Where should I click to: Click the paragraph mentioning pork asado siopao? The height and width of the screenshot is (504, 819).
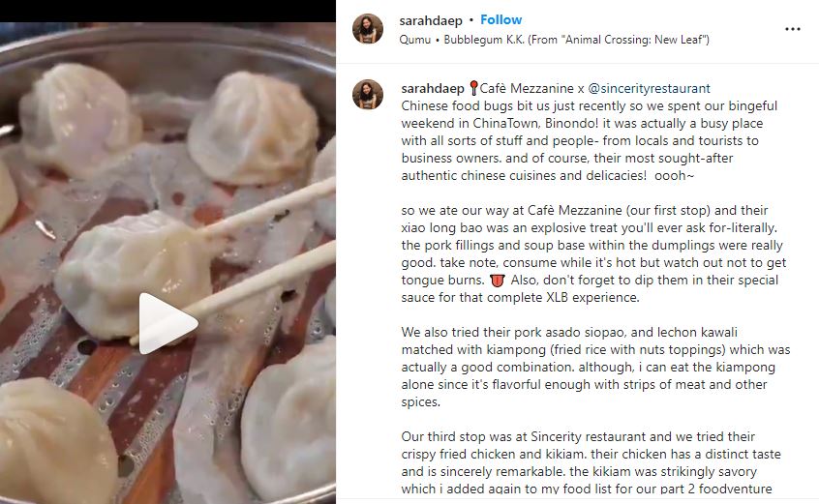(x=595, y=367)
